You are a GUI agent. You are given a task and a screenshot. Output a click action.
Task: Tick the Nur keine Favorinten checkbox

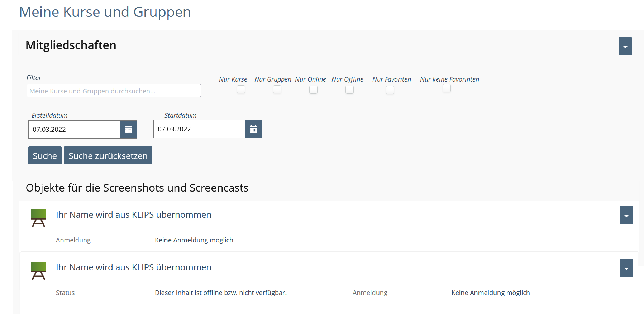[x=447, y=88]
